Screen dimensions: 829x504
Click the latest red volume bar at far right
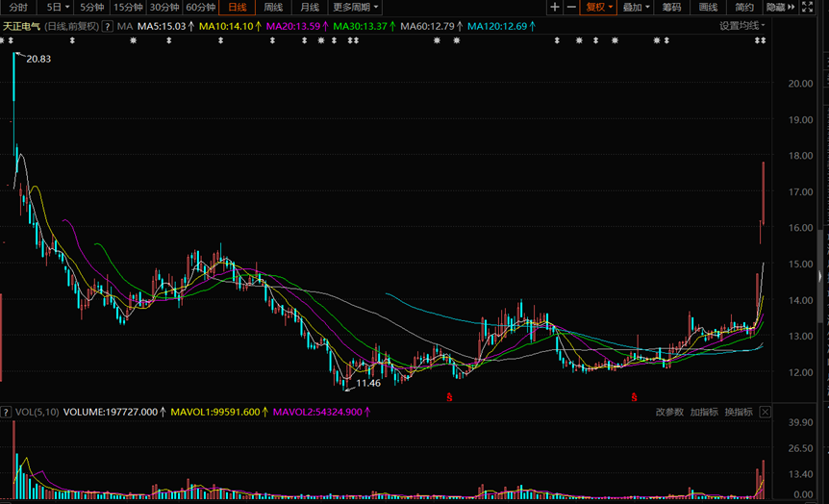coord(764,479)
